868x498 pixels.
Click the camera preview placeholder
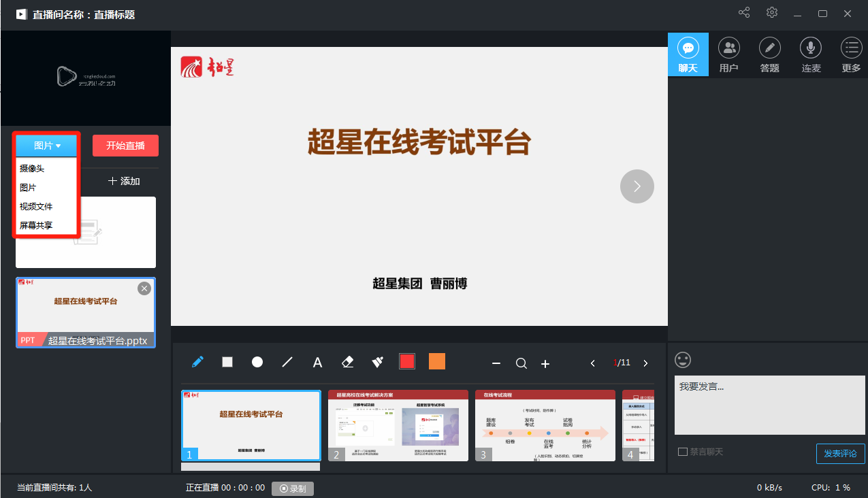pos(86,78)
